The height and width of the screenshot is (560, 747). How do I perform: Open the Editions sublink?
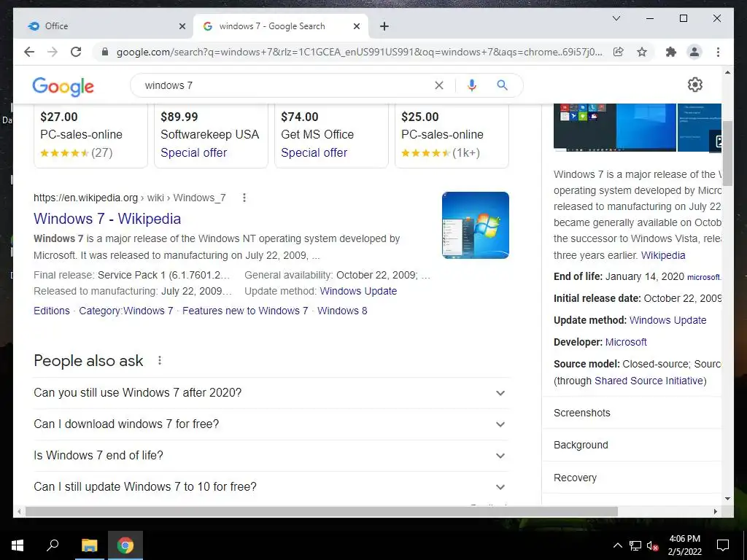(52, 311)
